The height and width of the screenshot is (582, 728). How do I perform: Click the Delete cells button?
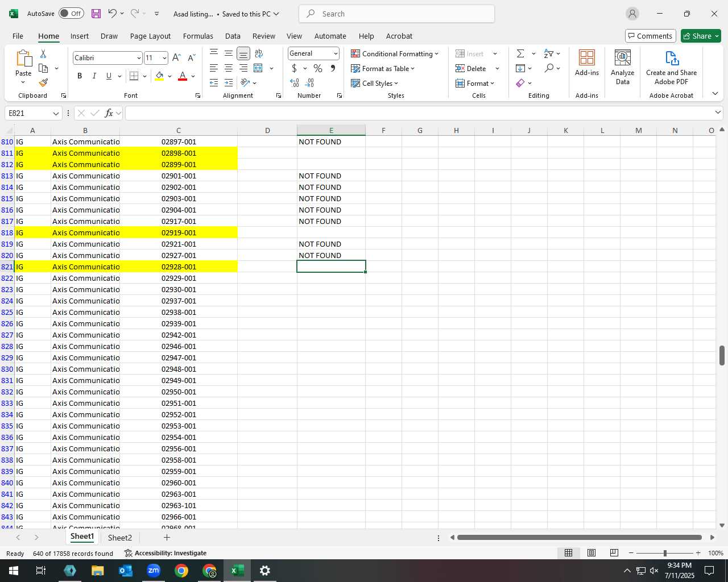(x=471, y=68)
